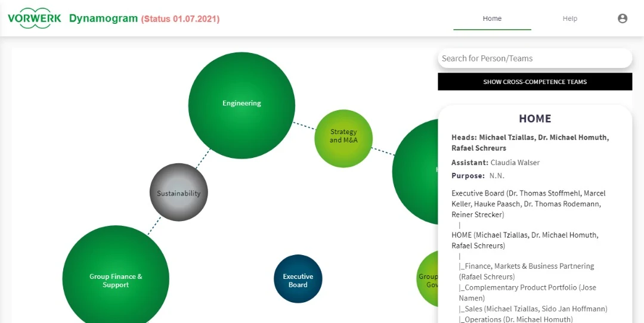Select the Executive Board hierarchy entry

(x=528, y=204)
